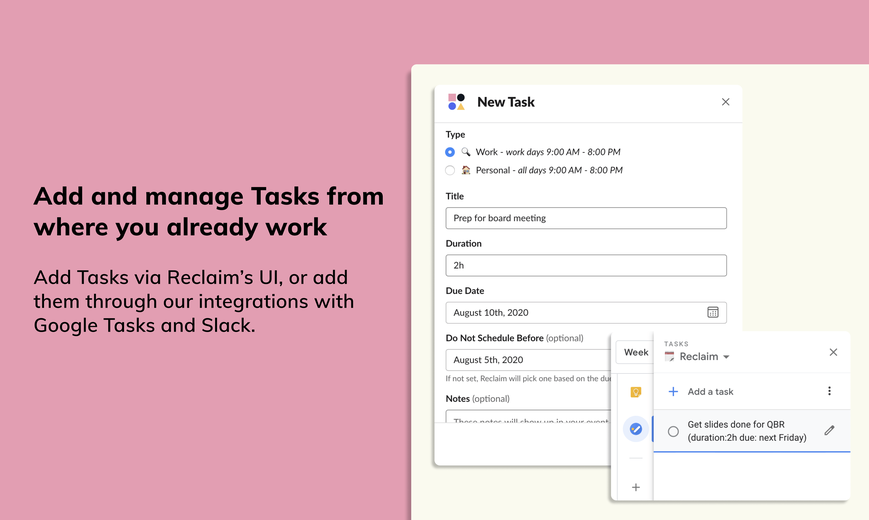The image size is (869, 520).
Task: Click the blue plus icon beside Add a task
Action: pos(673,391)
